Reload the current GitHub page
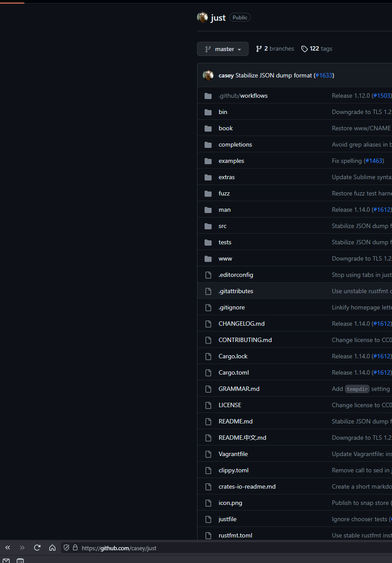The height and width of the screenshot is (563, 392). 37,548
